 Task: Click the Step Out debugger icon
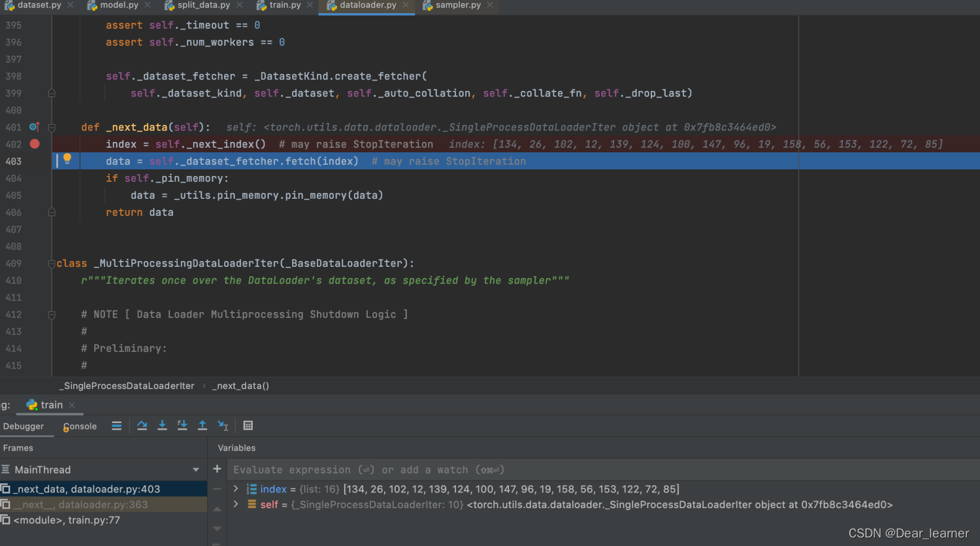pos(203,426)
